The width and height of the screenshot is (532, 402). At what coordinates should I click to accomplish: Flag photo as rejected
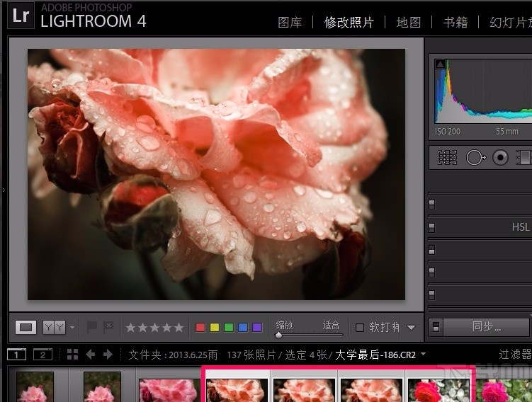(x=108, y=327)
